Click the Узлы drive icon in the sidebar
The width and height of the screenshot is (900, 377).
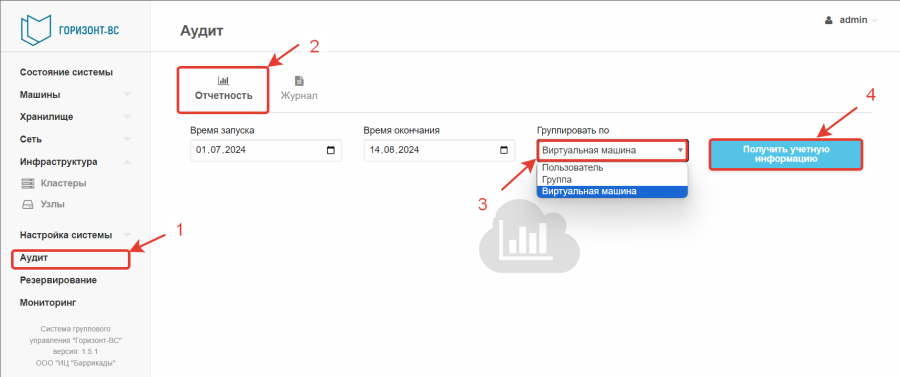(x=28, y=204)
